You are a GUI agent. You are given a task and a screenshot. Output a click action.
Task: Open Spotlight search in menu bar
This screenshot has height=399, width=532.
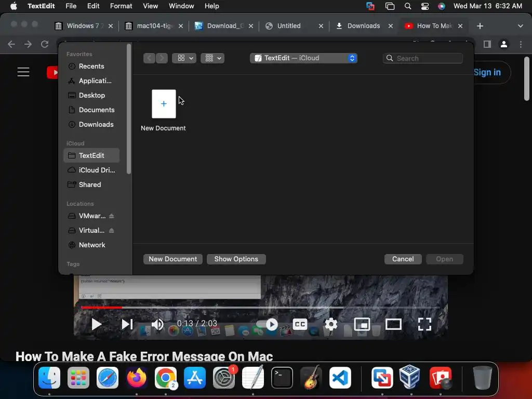tap(408, 6)
